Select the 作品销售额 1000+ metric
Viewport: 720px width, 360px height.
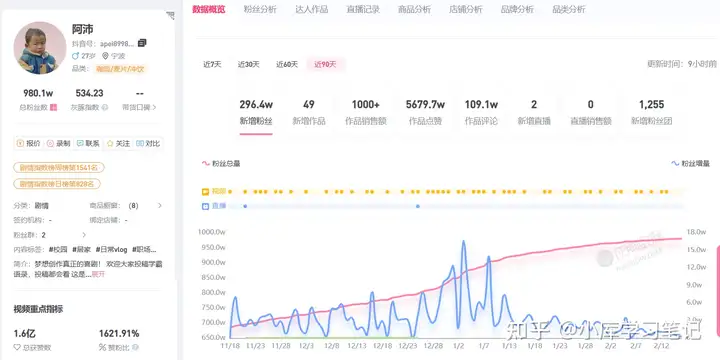coord(366,113)
